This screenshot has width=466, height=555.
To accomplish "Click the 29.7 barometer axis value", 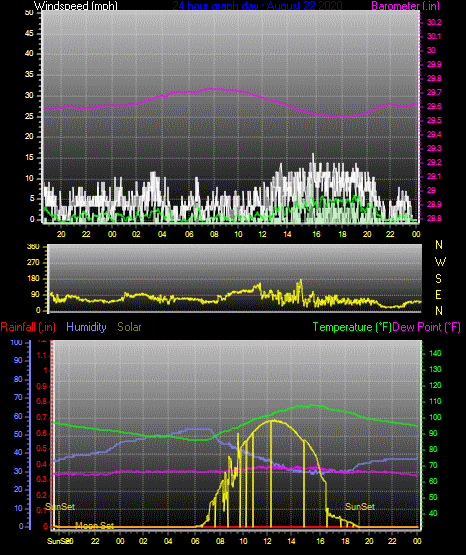I will (434, 92).
